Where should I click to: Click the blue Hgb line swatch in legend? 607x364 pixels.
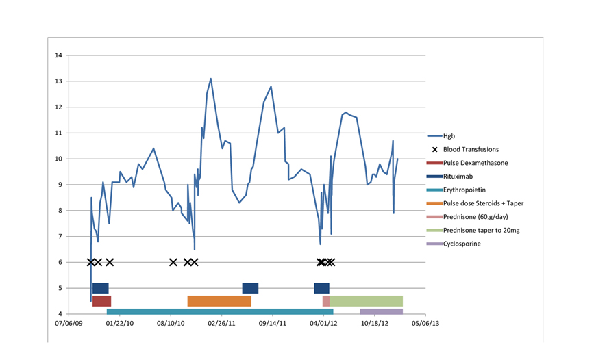(x=435, y=136)
